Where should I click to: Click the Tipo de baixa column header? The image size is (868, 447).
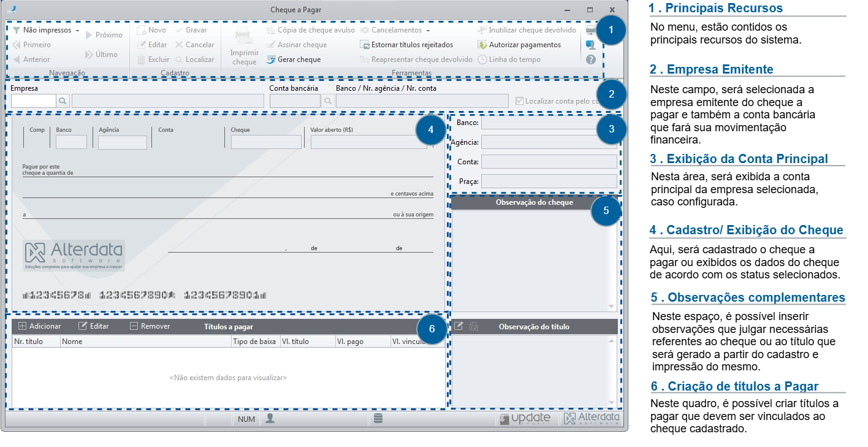[x=256, y=342]
